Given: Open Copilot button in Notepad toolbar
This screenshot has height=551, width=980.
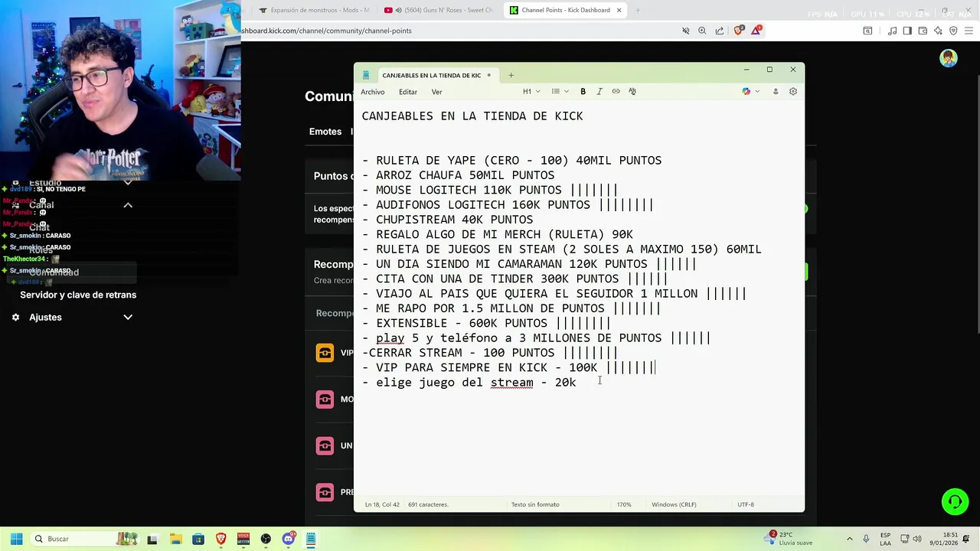Looking at the screenshot, I should pos(746,91).
